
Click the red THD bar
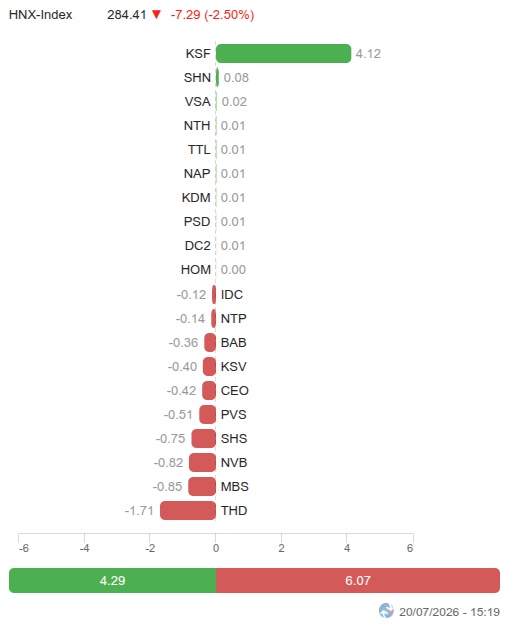tap(188, 511)
